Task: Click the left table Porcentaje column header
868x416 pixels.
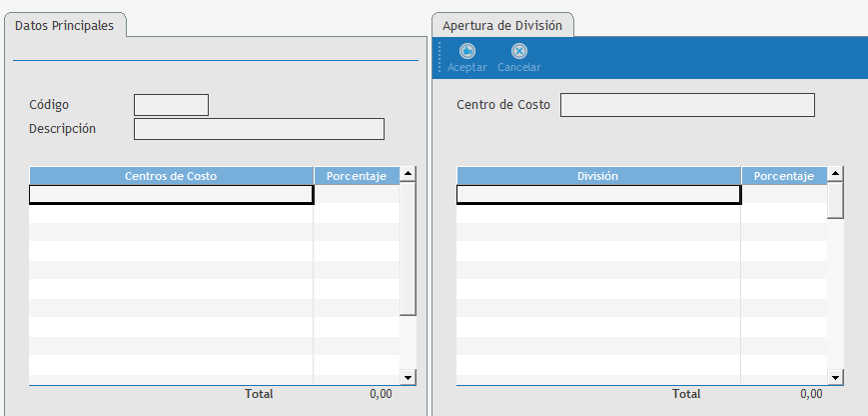Action: click(x=357, y=176)
